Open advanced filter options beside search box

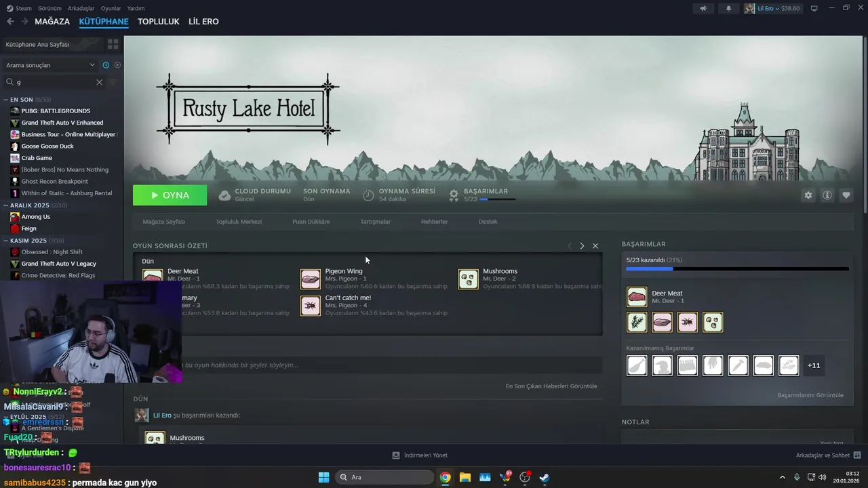click(x=113, y=82)
